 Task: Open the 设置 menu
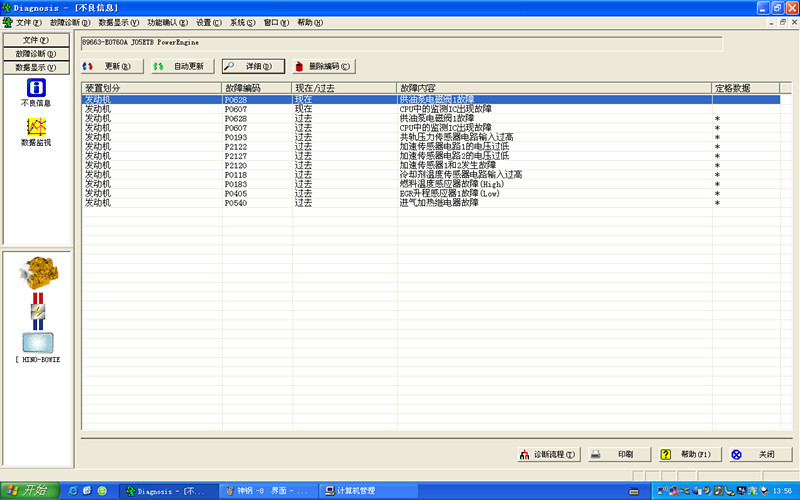pyautogui.click(x=209, y=22)
